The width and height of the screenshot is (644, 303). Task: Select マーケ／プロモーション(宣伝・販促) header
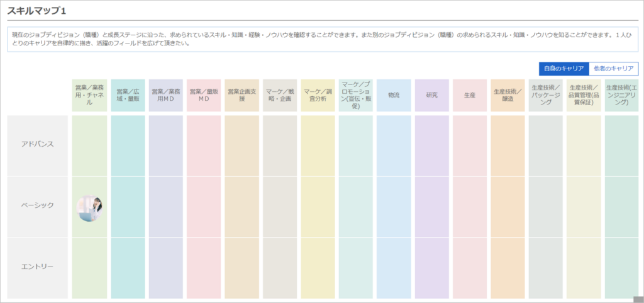tap(356, 95)
